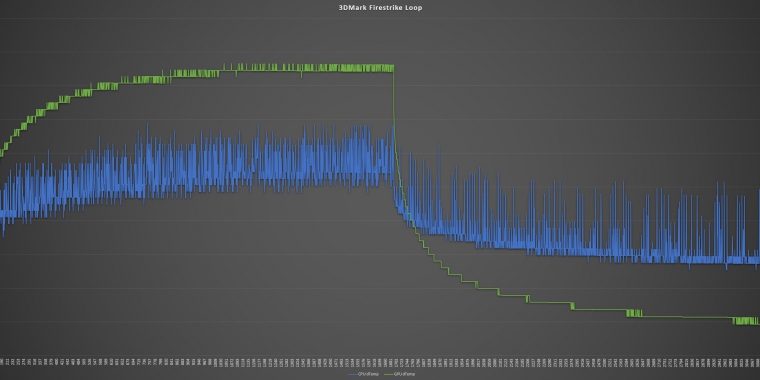Select the blue CPU temp legend entry

coord(364,374)
